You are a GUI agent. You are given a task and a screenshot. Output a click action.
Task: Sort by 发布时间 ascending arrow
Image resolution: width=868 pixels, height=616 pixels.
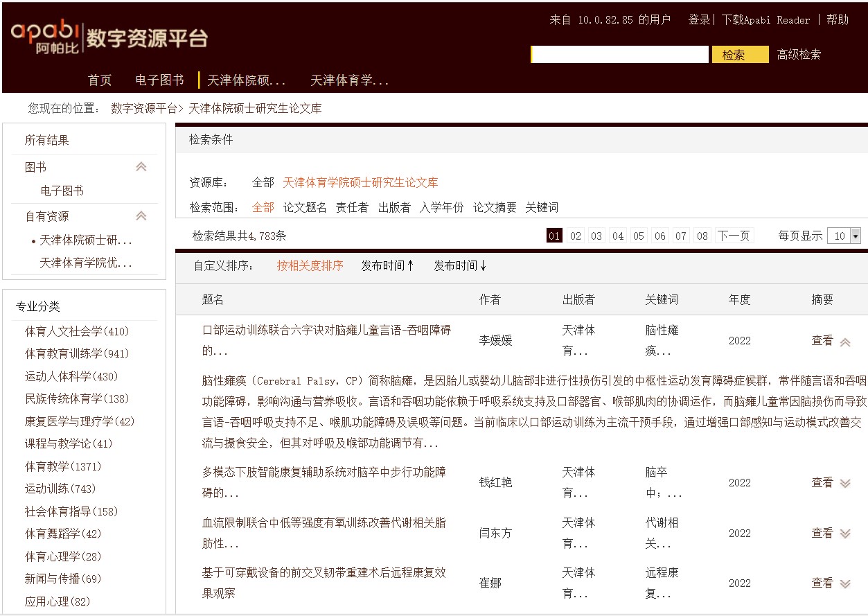[x=410, y=265]
